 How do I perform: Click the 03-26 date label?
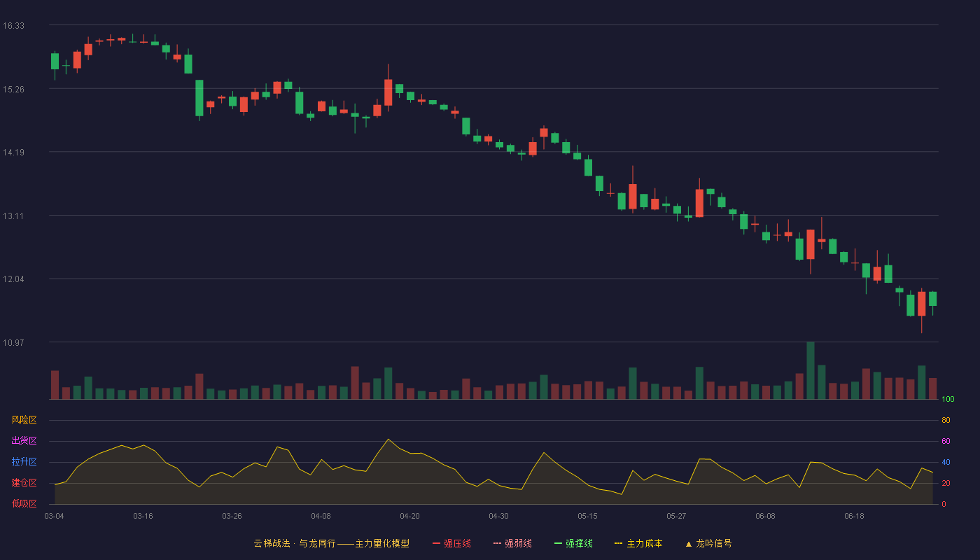(x=232, y=516)
